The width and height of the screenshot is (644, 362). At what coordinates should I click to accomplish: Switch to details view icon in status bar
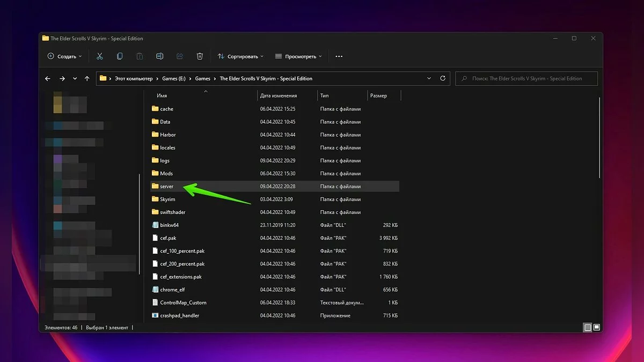tap(588, 327)
